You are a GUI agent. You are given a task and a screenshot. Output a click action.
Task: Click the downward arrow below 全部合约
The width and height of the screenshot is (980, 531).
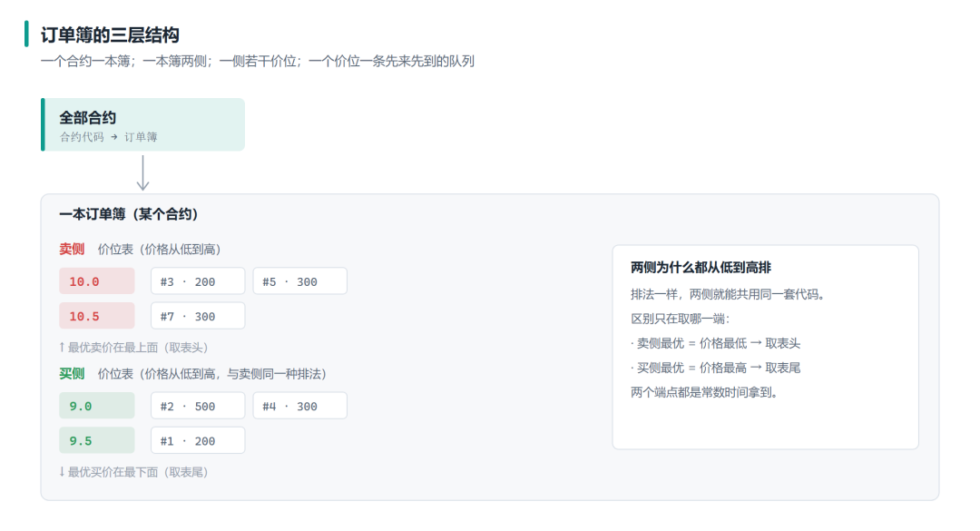tap(143, 172)
